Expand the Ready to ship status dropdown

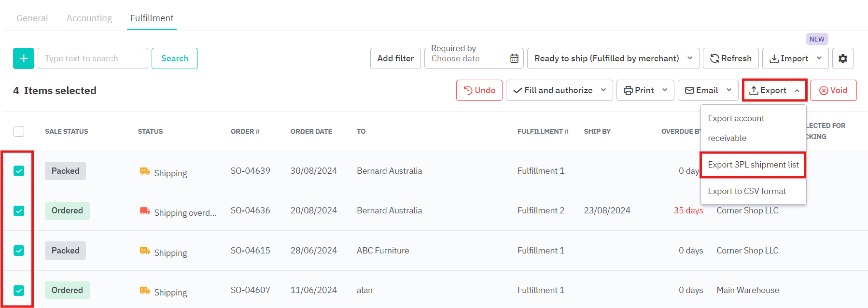[x=613, y=58]
